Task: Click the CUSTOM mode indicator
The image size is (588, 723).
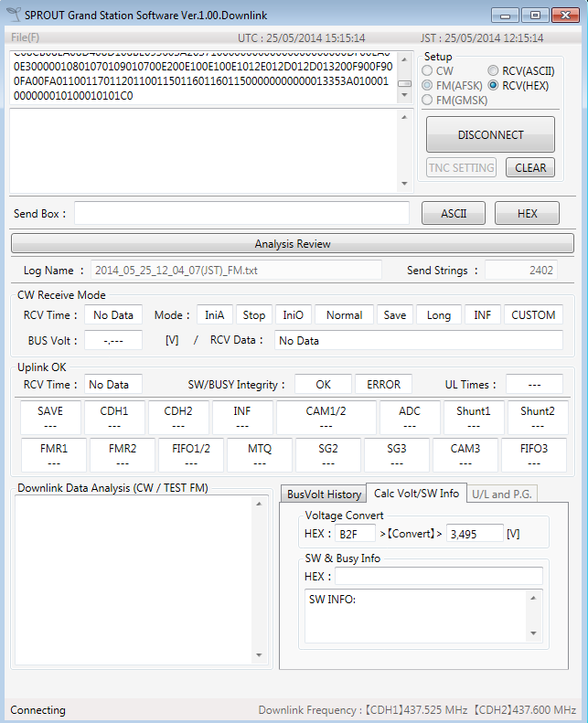Action: pyautogui.click(x=533, y=315)
